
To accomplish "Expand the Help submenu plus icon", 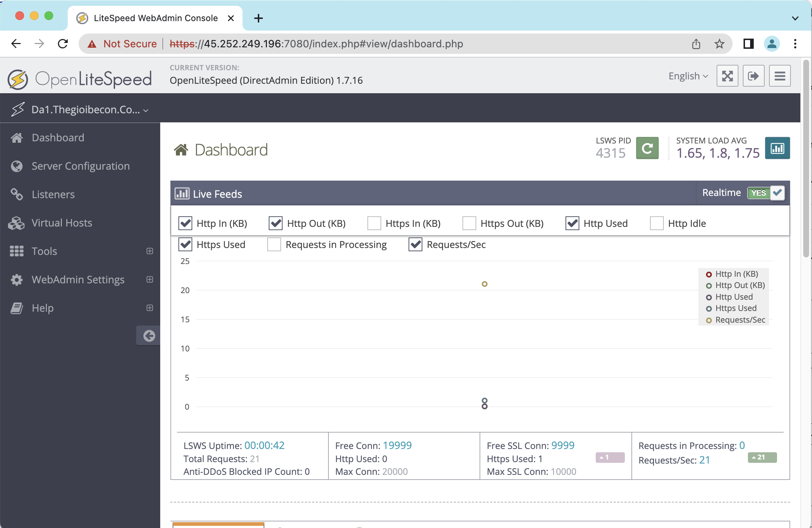I will (150, 308).
